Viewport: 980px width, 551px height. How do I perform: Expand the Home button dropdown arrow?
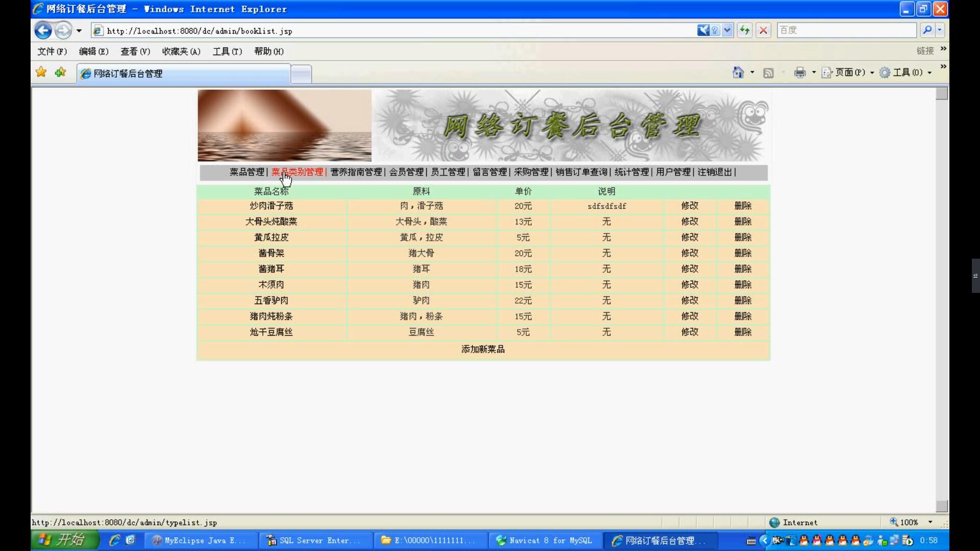752,73
